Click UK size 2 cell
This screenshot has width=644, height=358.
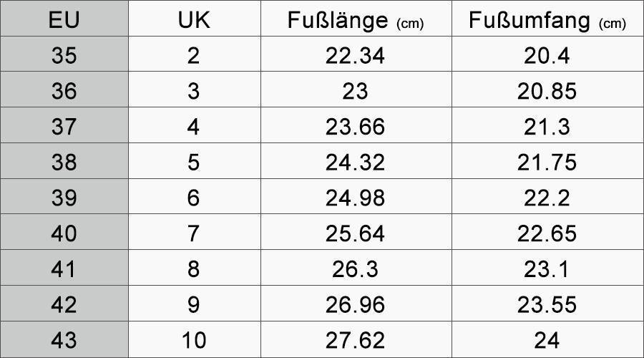coord(193,55)
